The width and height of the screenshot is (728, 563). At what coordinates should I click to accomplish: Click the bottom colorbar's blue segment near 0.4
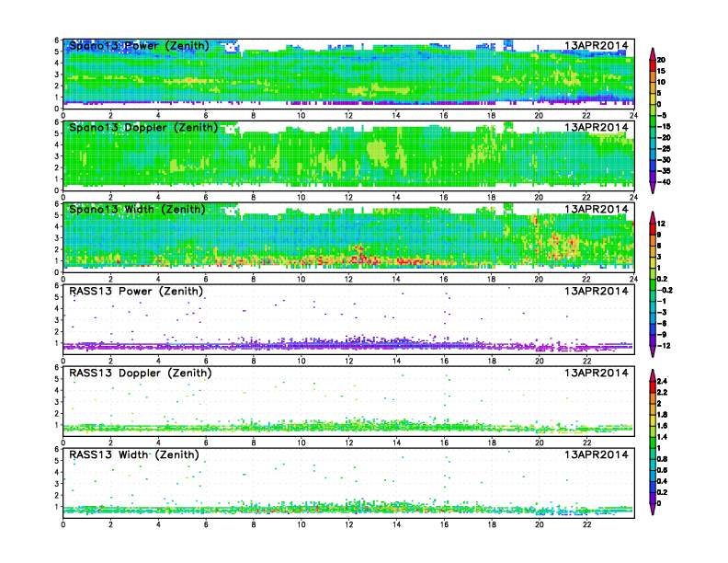click(653, 487)
